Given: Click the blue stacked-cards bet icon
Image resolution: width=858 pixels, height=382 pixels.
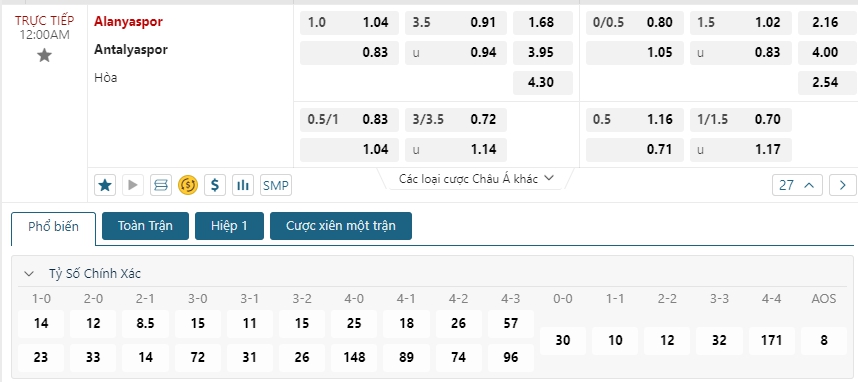Looking at the screenshot, I should 160,186.
